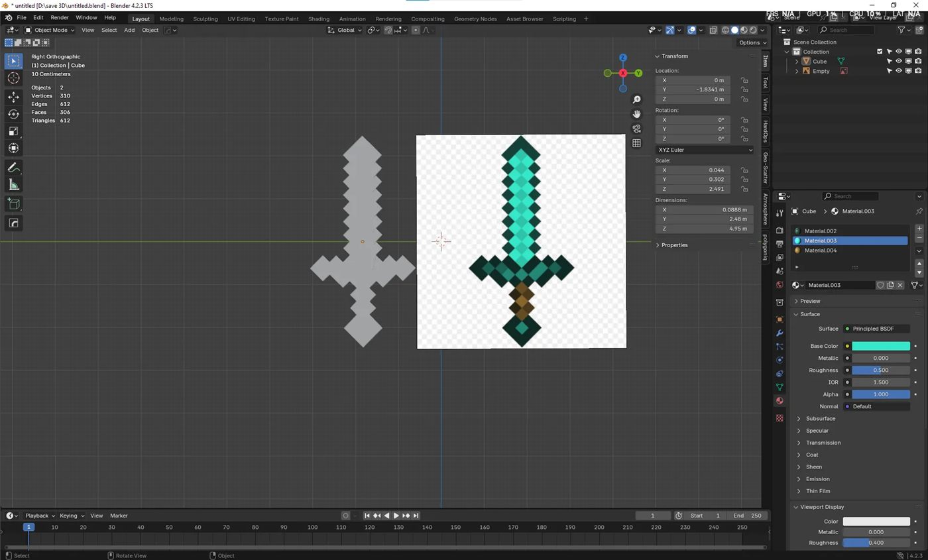Switch orthographic/perspective grid icon
The image size is (928, 560).
pos(636,143)
